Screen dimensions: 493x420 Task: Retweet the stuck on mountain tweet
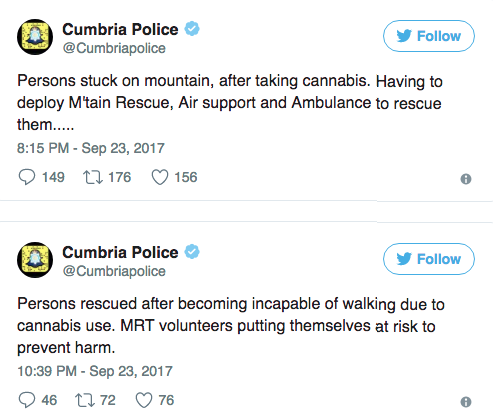pyautogui.click(x=93, y=177)
